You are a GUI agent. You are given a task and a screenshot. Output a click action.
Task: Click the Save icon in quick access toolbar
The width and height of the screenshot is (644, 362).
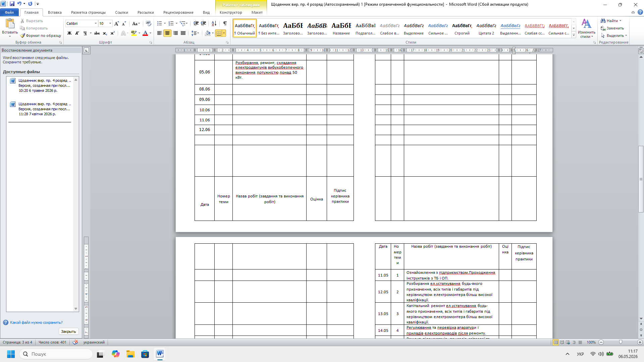(12, 4)
